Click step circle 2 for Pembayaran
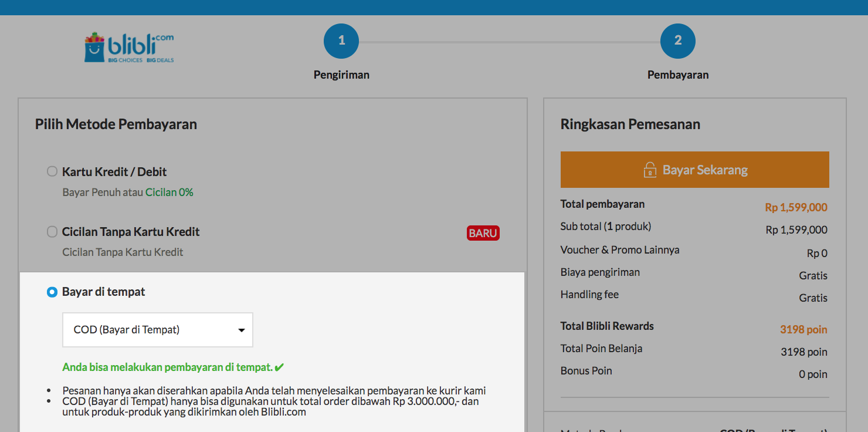868x432 pixels. pos(677,41)
